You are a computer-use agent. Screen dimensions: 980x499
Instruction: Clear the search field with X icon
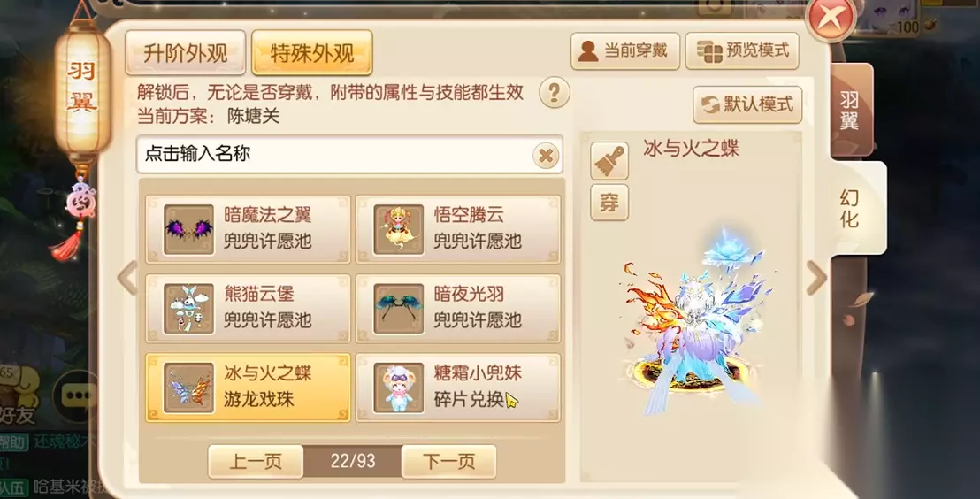(547, 155)
